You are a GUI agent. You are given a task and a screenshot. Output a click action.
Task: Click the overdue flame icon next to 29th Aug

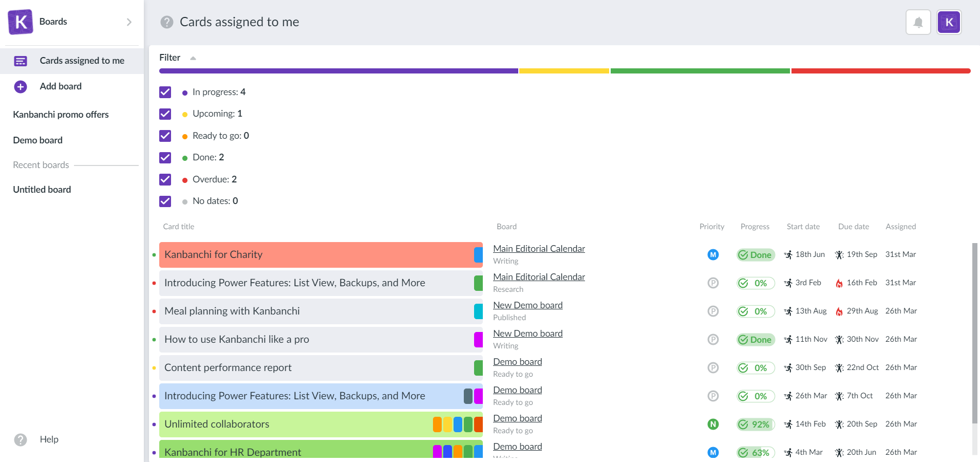(x=839, y=311)
